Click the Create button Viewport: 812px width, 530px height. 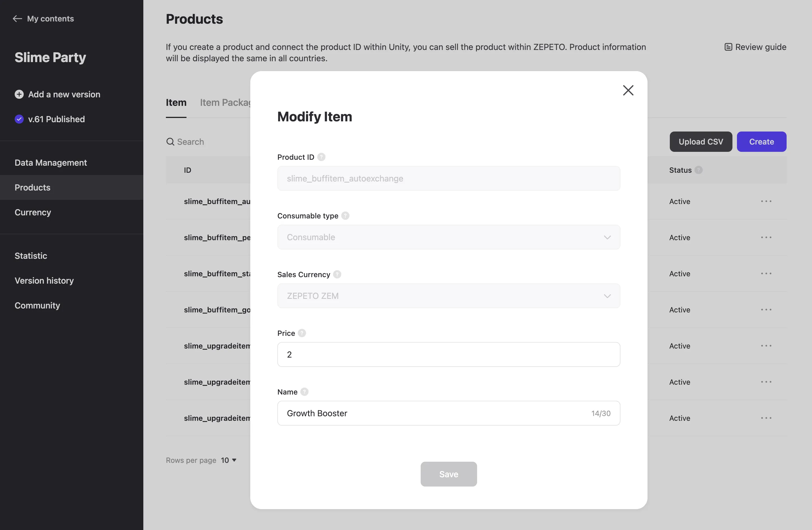click(x=762, y=141)
